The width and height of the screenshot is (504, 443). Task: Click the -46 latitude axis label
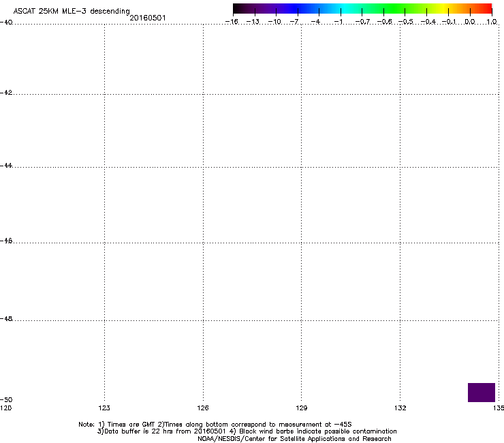point(6,241)
